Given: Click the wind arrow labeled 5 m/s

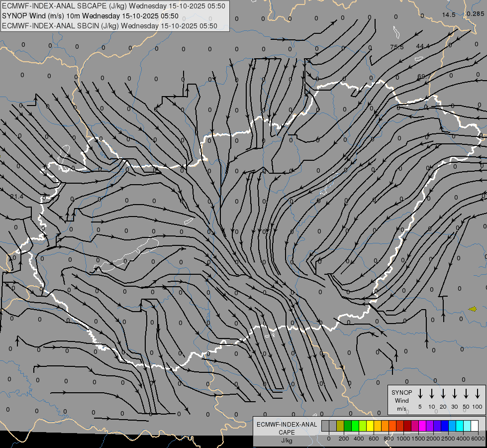Looking at the screenshot, I should [x=420, y=393].
